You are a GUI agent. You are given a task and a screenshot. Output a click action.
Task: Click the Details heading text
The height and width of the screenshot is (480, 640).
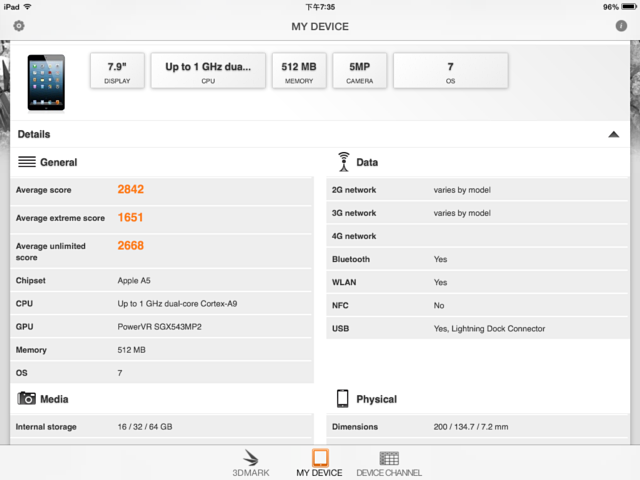[x=34, y=134]
